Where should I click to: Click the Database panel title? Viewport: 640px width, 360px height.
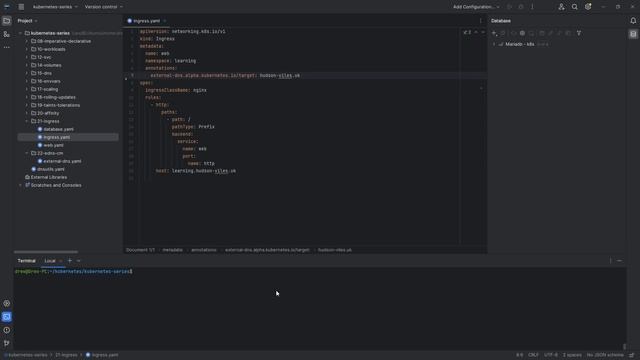[x=501, y=21]
